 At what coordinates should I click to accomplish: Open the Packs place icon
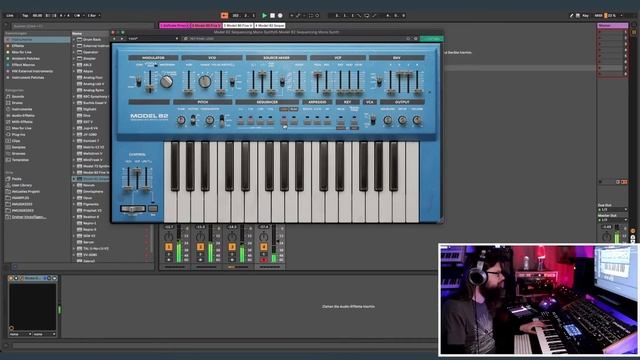[x=8, y=179]
